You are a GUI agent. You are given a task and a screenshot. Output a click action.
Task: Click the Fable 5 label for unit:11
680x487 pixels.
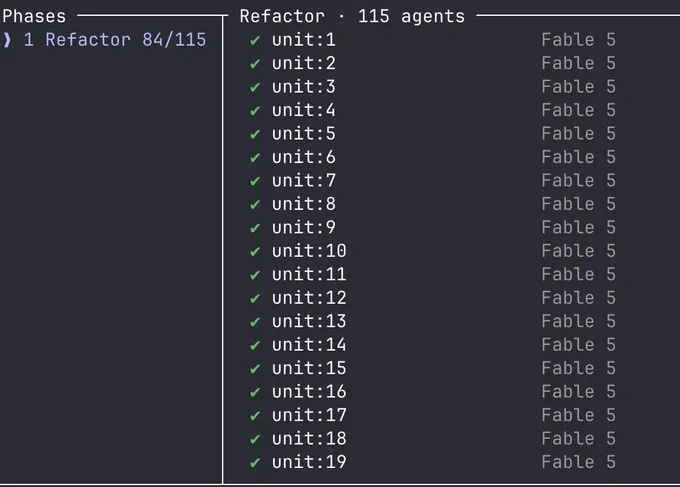[579, 275]
